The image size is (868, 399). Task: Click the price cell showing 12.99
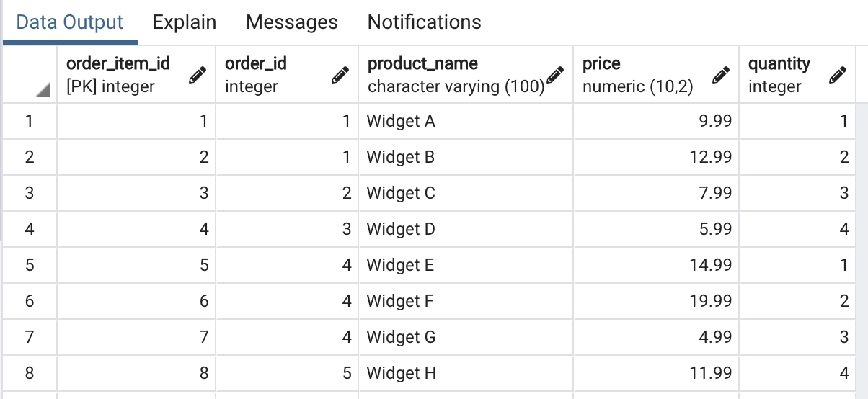click(x=657, y=157)
